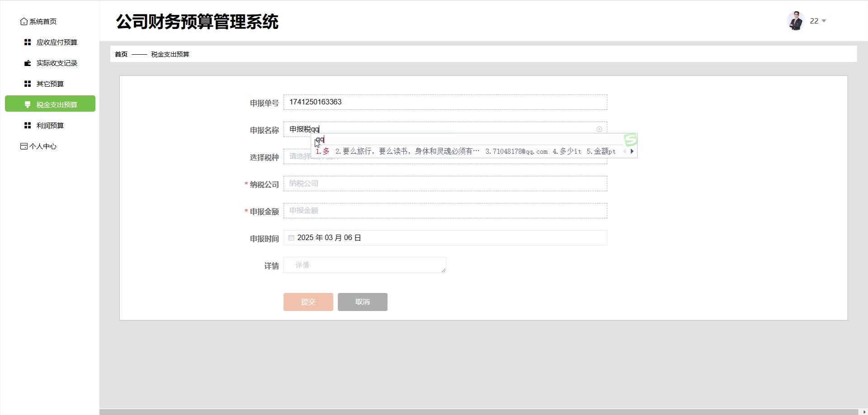Click the grid icon next to 利润预算

pos(28,125)
